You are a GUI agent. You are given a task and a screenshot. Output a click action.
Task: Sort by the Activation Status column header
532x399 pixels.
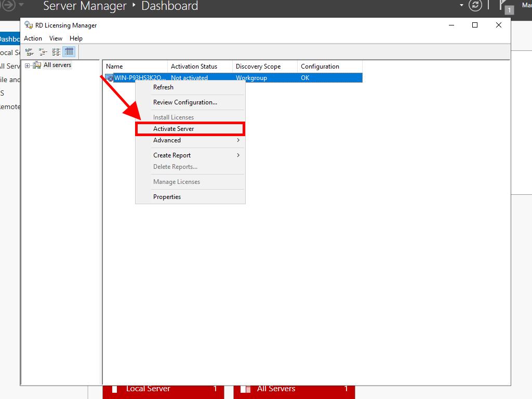click(x=200, y=66)
